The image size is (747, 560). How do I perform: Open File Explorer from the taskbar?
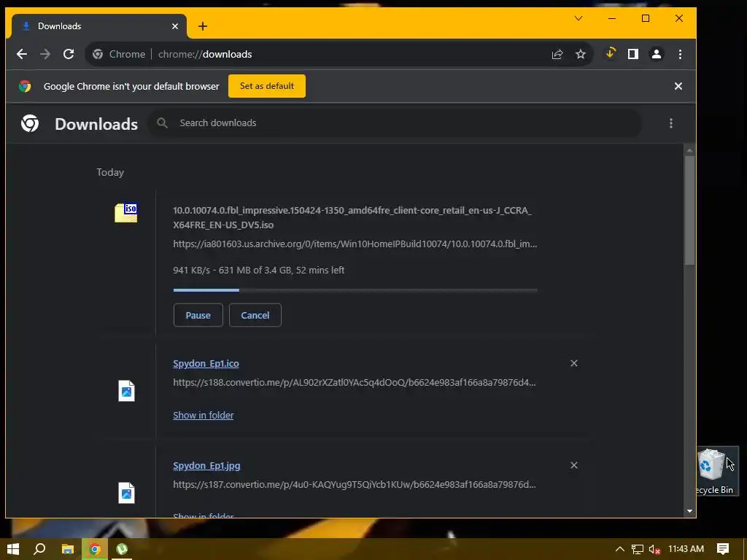click(68, 549)
